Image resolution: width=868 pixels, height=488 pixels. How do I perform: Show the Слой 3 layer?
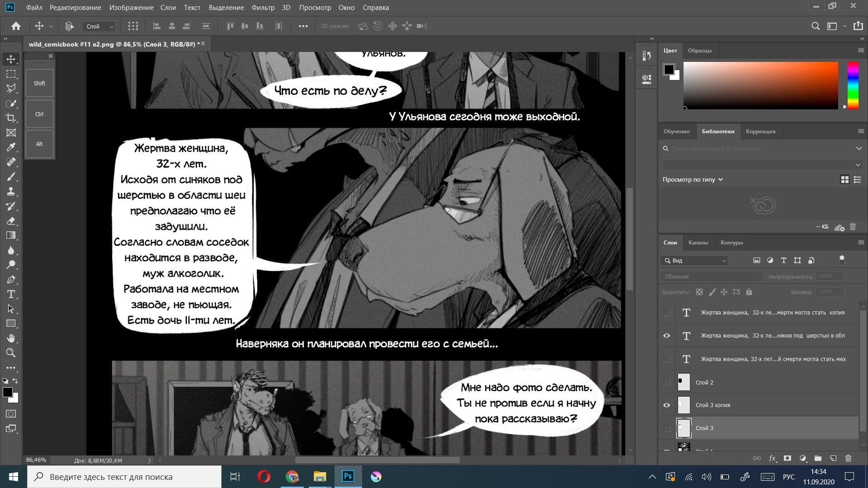(666, 428)
